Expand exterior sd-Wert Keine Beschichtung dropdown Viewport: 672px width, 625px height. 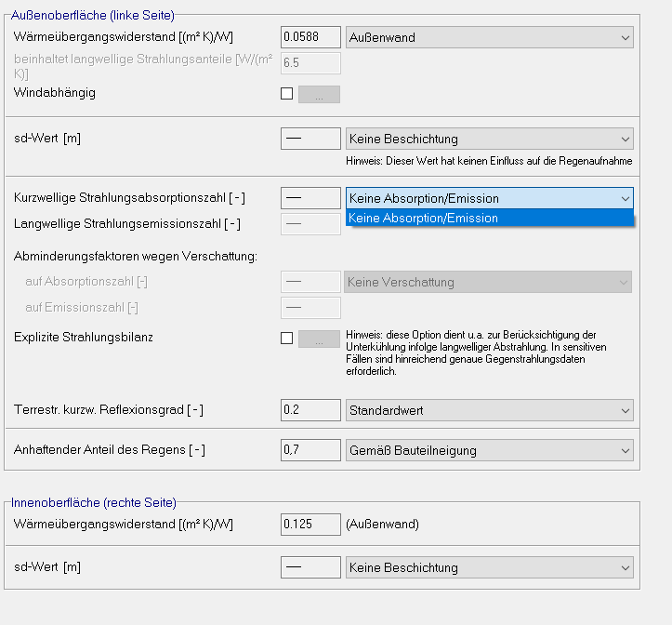[x=489, y=140]
